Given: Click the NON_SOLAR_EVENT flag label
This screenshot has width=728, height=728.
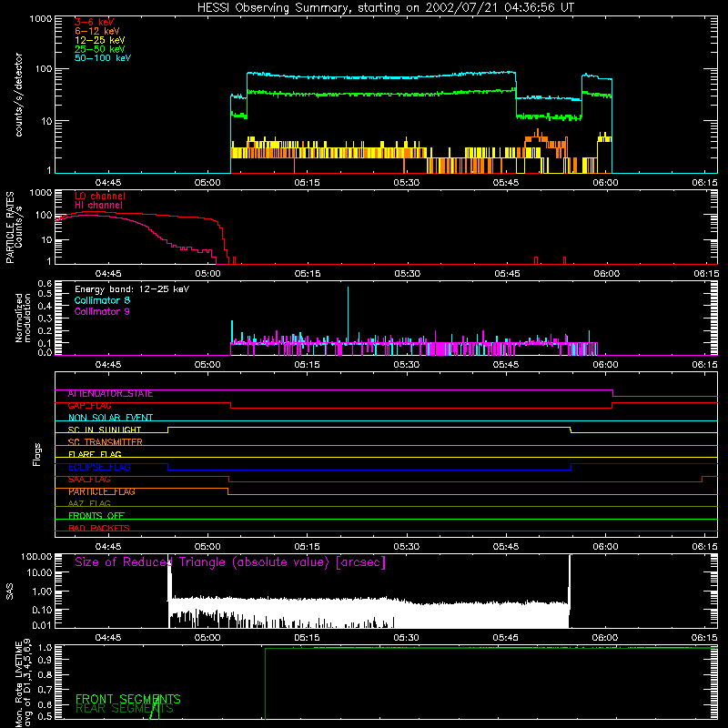Looking at the screenshot, I should [110, 418].
